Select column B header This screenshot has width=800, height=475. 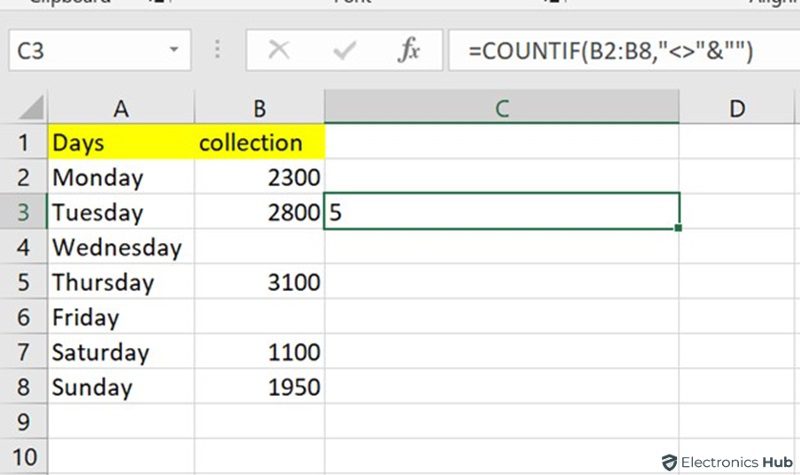(259, 108)
